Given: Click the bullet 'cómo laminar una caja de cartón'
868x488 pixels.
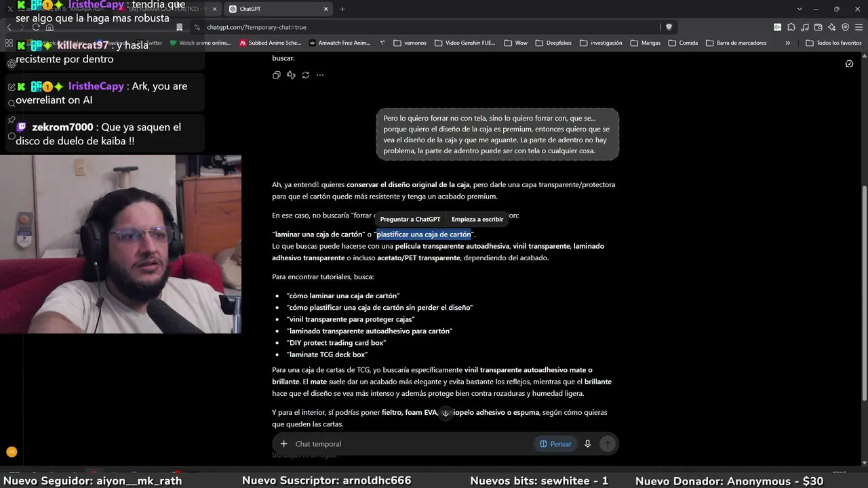Looking at the screenshot, I should [x=343, y=296].
